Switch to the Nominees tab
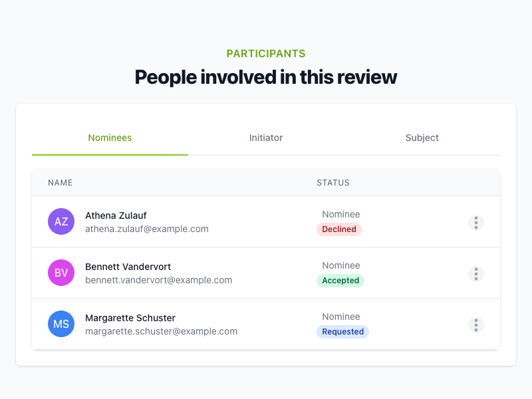Image resolution: width=532 pixels, height=399 pixels. (x=110, y=138)
